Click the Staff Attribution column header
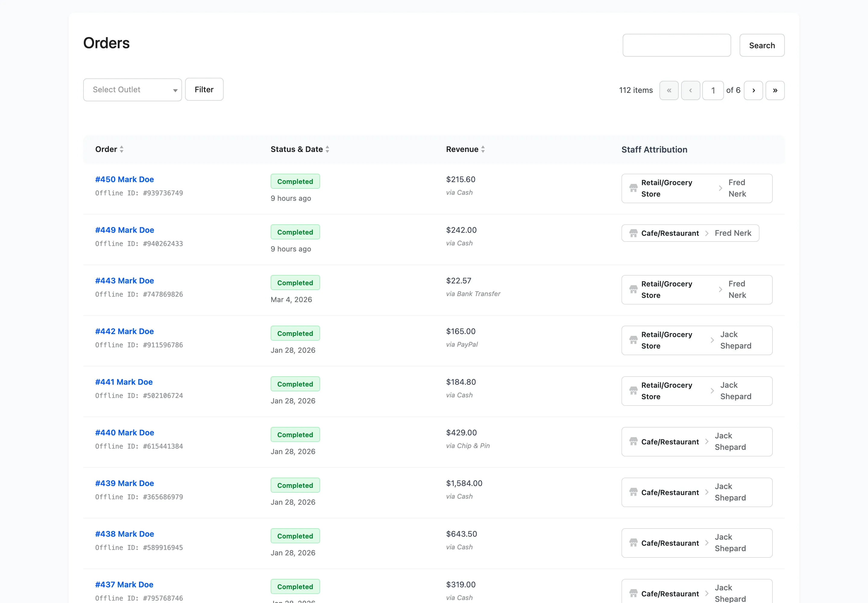Screen dimensions: 868x603 pyautogui.click(x=654, y=150)
